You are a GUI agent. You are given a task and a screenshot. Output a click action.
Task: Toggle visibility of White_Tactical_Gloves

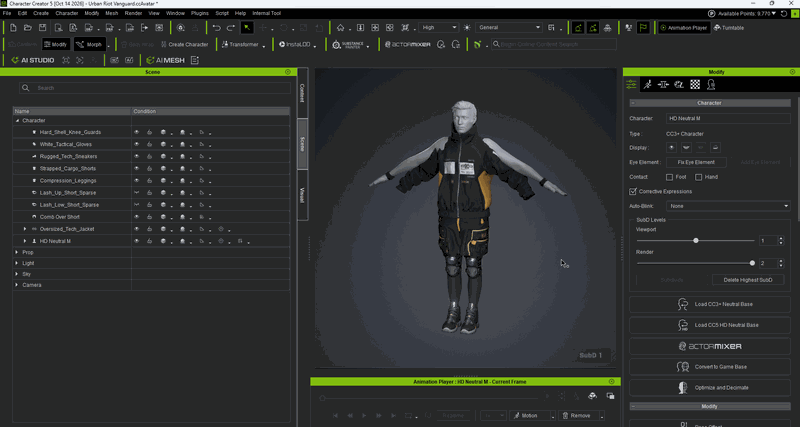pyautogui.click(x=136, y=144)
